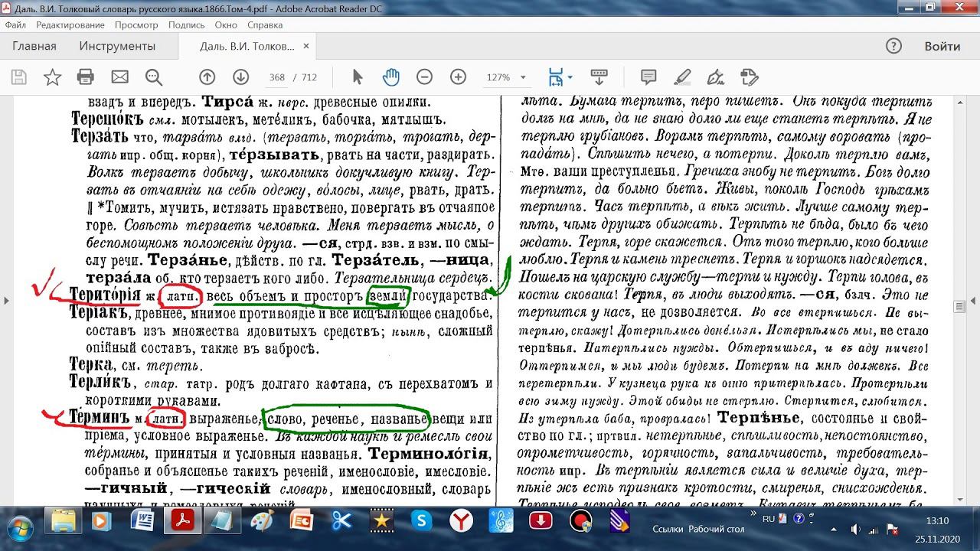Open Paint palette icon in the taskbar
Viewport: 980px width, 551px height.
261,522
